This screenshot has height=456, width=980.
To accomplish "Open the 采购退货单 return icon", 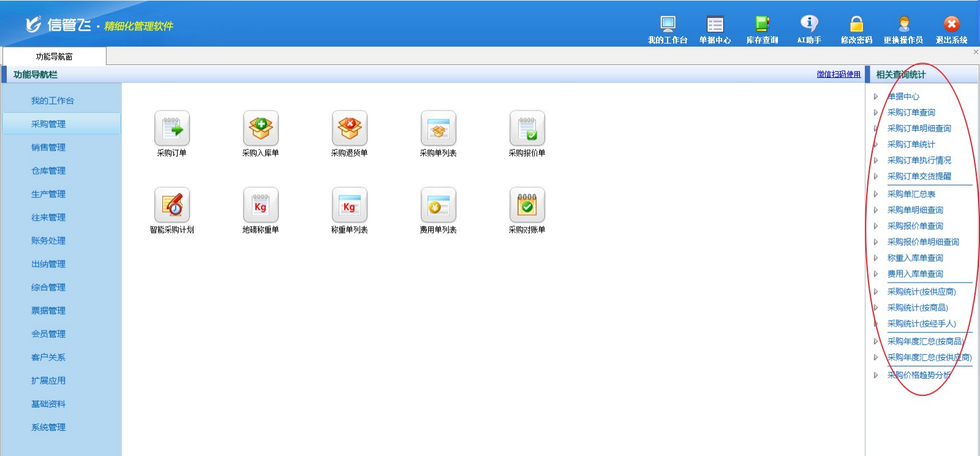I will 349,128.
